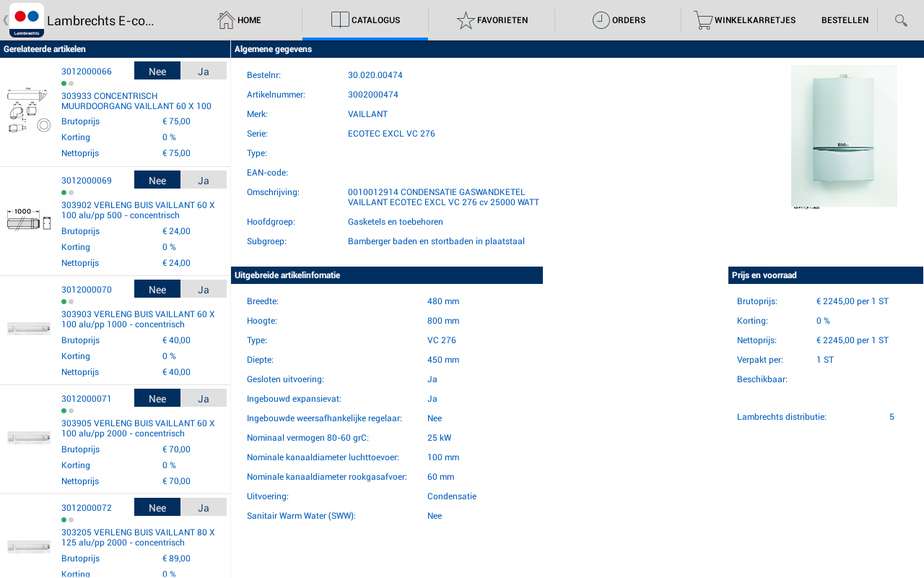
Task: Open the Orders tab
Action: point(618,20)
